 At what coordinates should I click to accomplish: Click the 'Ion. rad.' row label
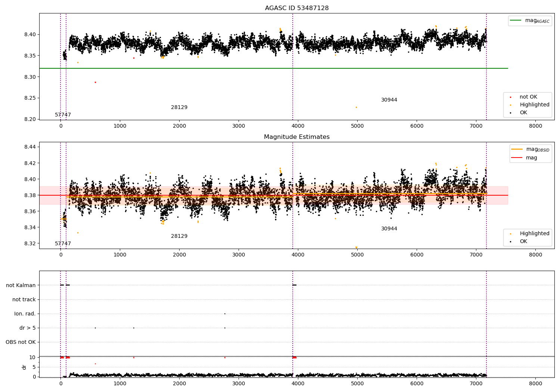click(25, 314)
